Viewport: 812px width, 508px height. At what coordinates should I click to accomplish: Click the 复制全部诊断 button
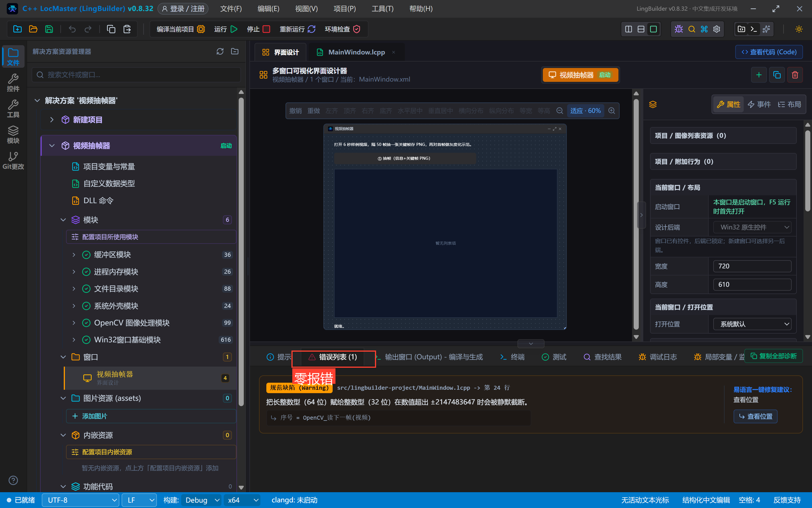[774, 356]
